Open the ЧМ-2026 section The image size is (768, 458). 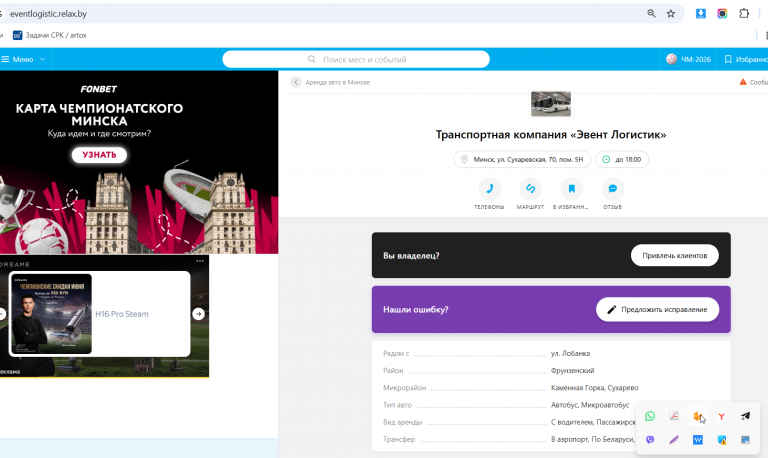pyautogui.click(x=689, y=59)
